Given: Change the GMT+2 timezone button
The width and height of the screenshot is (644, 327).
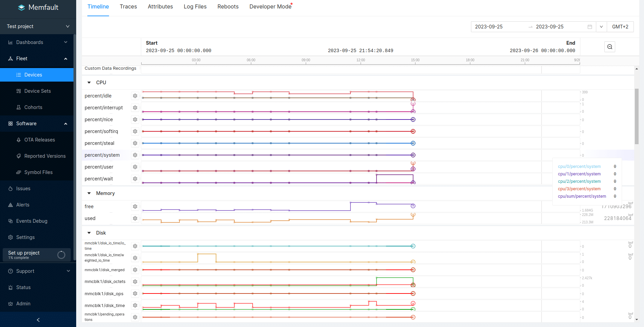Looking at the screenshot, I should point(620,27).
